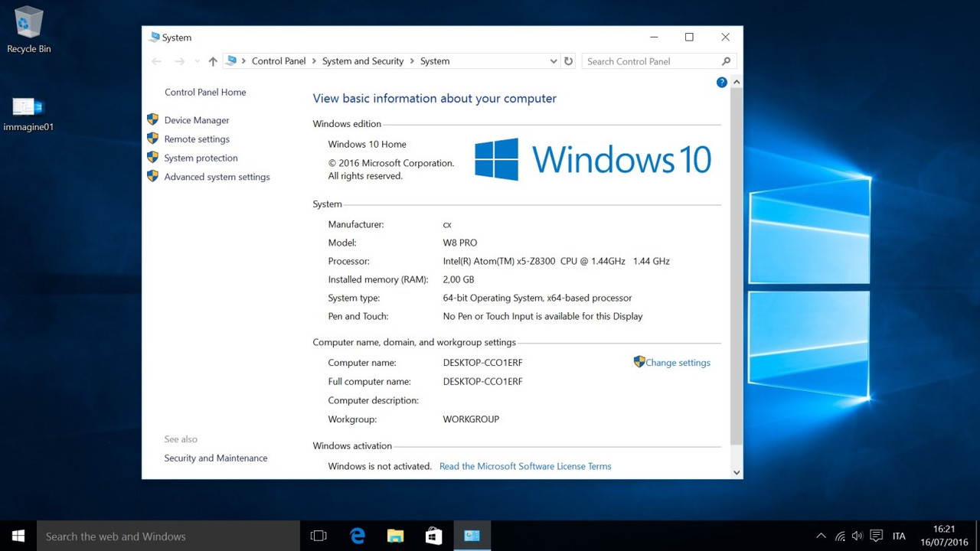The image size is (980, 551).
Task: Click the System taskbar button
Action: click(x=472, y=536)
